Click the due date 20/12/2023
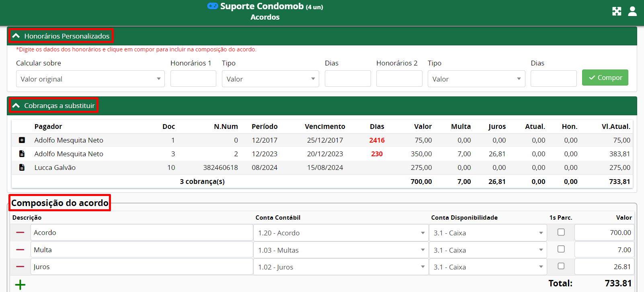This screenshot has height=292, width=644. [325, 154]
